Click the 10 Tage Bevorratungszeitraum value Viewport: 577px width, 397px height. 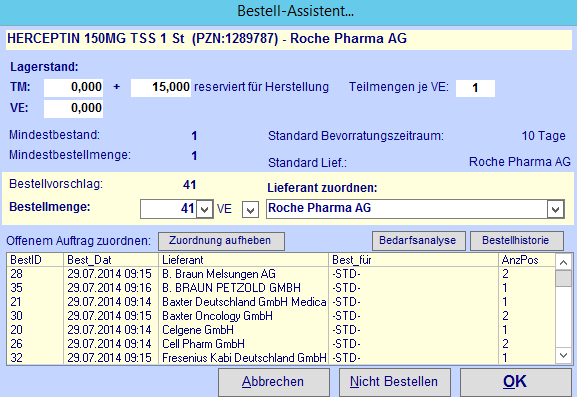tap(544, 136)
